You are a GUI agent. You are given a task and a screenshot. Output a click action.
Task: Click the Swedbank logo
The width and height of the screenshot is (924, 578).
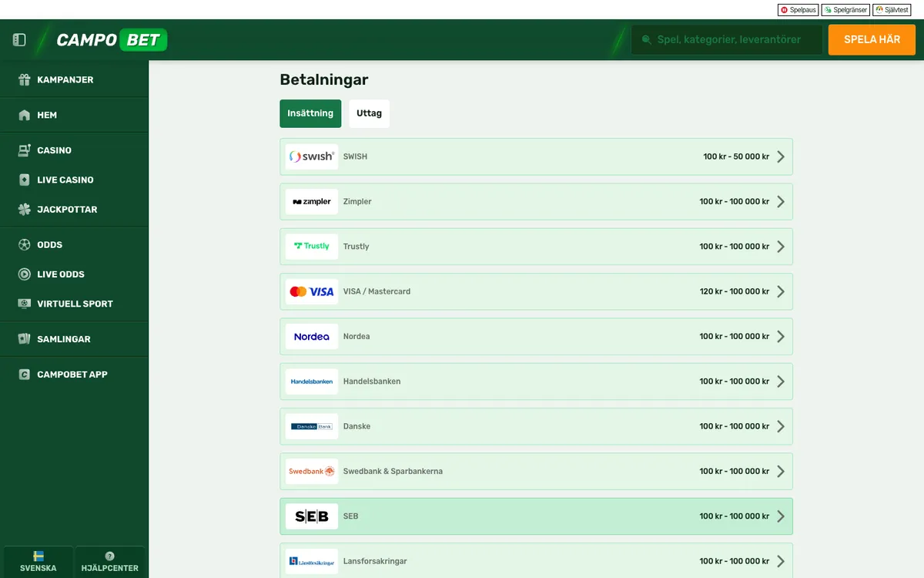pos(312,471)
